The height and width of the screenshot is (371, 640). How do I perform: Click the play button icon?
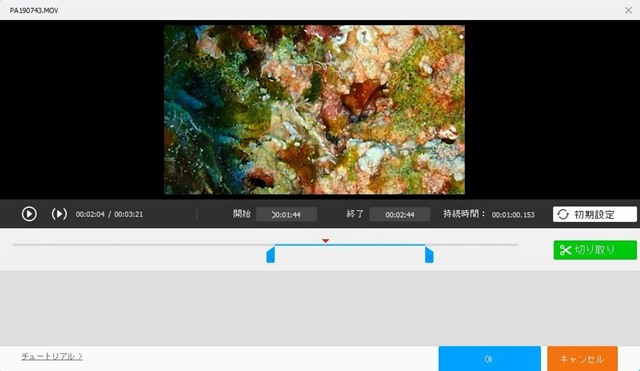29,214
